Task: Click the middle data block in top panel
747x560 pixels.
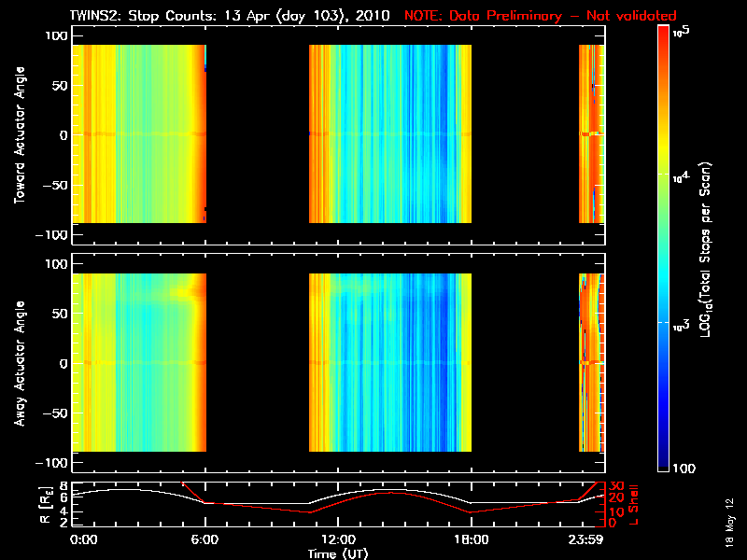Action: pos(390,133)
